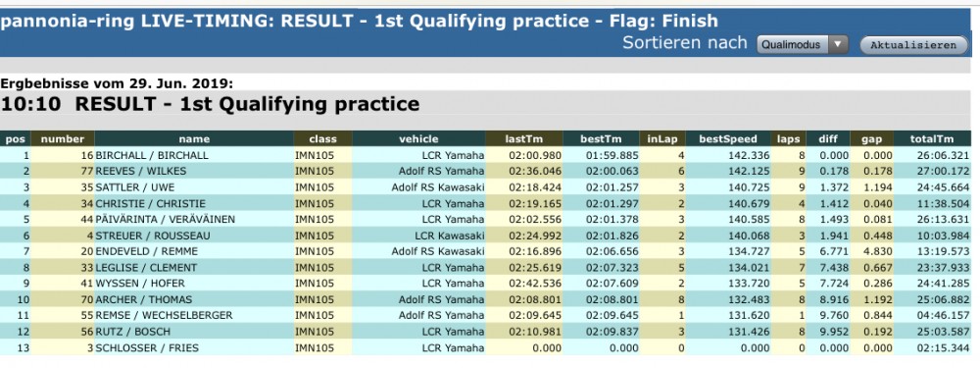Select the 'totalTm' column header
The height and width of the screenshot is (368, 980).
click(x=936, y=139)
